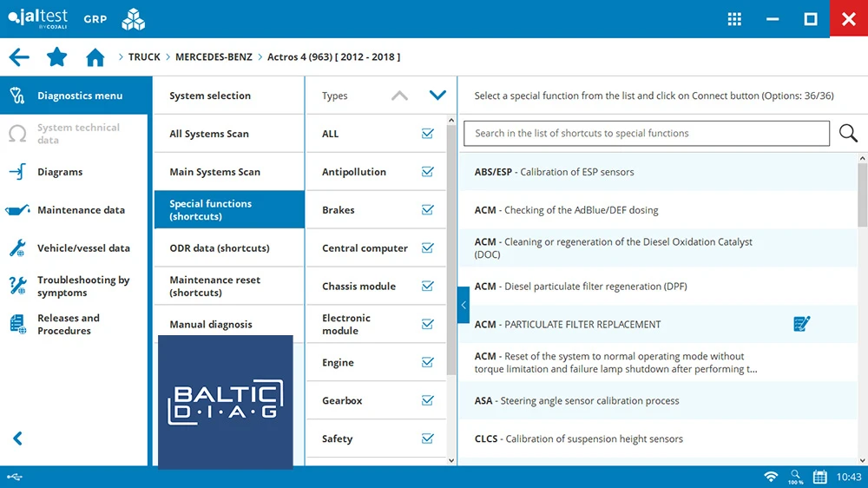
Task: Select ASA Steering angle sensor calibration process
Action: [658, 400]
